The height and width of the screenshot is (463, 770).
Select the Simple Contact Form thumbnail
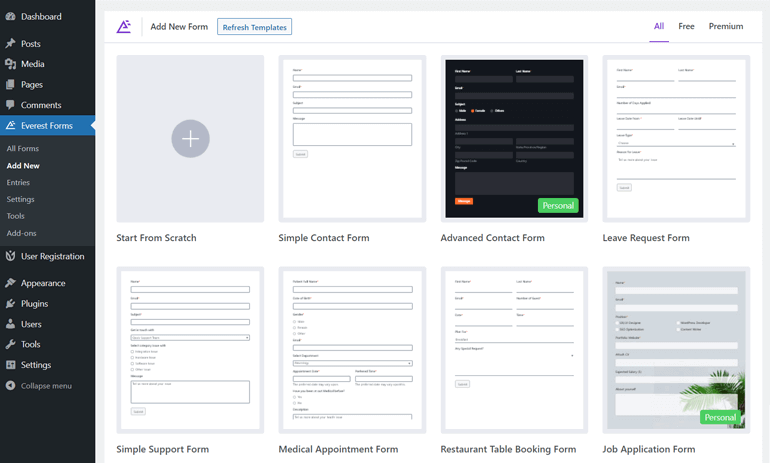point(352,138)
